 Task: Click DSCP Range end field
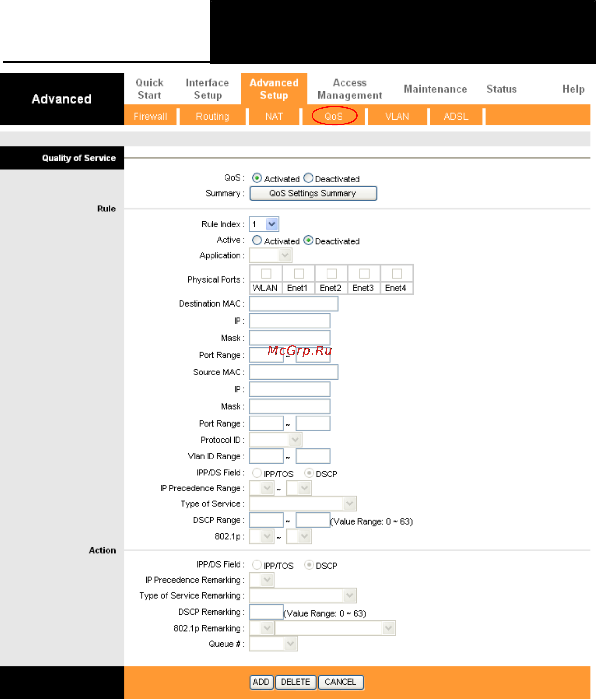[313, 520]
